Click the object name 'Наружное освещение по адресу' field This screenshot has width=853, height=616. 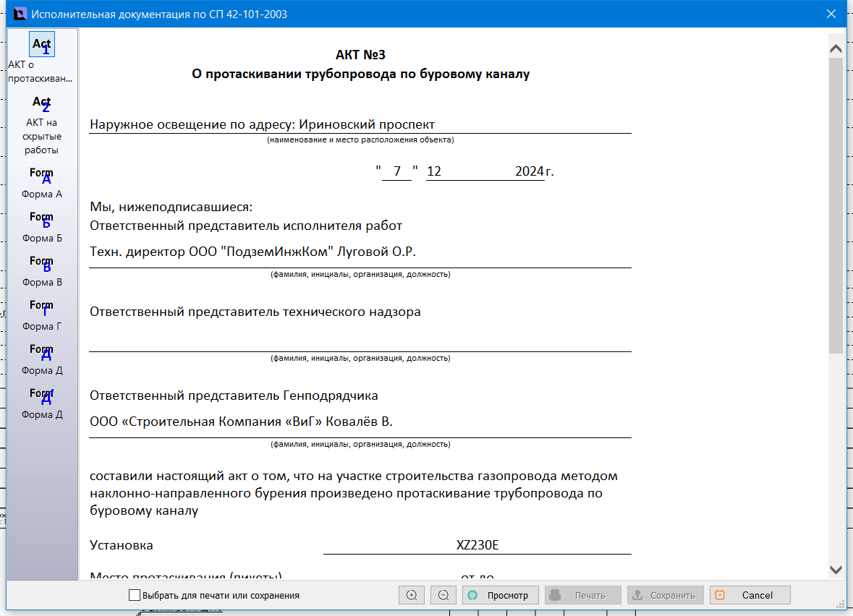click(x=360, y=124)
